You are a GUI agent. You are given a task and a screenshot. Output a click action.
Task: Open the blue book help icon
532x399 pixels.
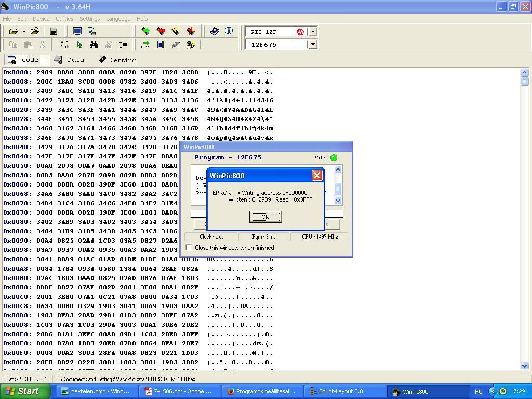[x=215, y=31]
